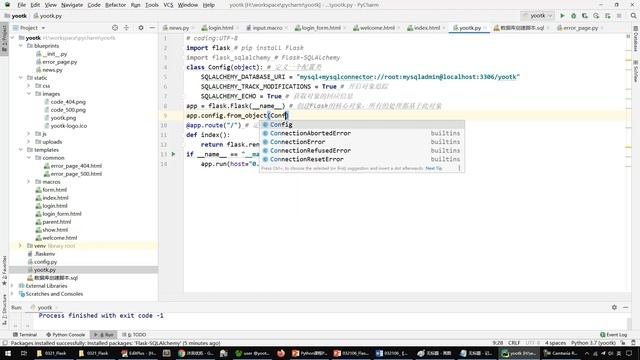Open the Favorites side tab
The image size is (640, 360).
(4, 271)
